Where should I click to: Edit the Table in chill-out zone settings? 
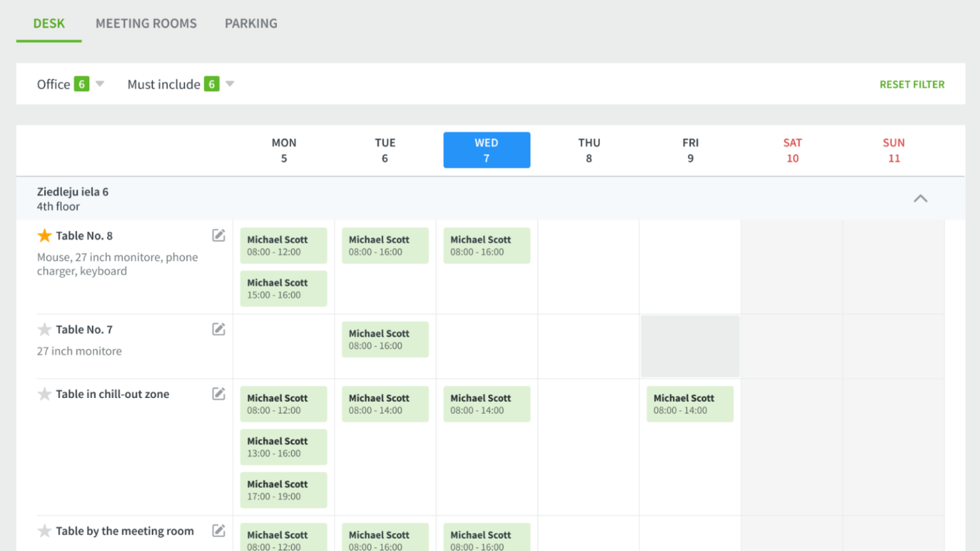[218, 393]
